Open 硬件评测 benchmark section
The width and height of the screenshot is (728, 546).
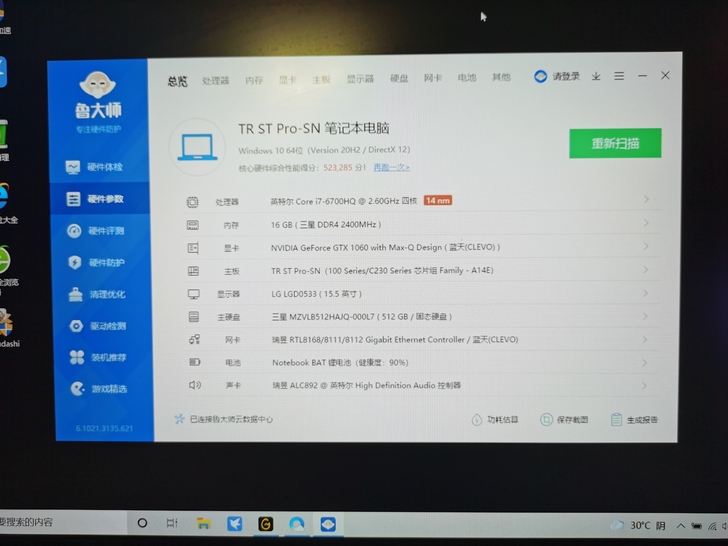pos(96,231)
